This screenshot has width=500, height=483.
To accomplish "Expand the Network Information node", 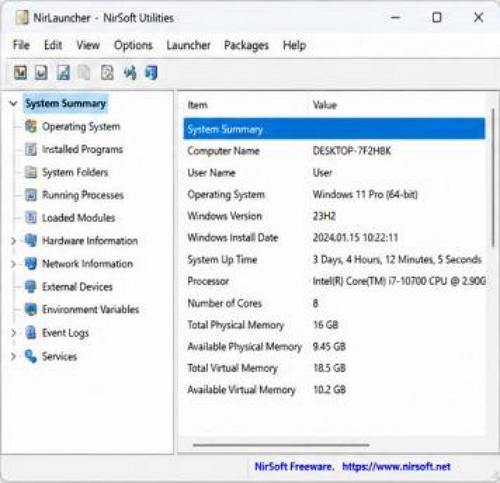I will coord(13,264).
